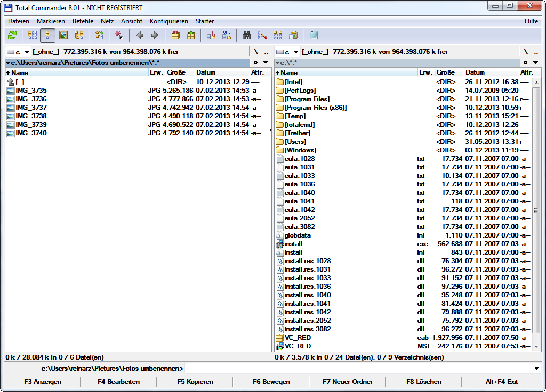Image resolution: width=546 pixels, height=392 pixels.
Task: Expand the command line history dropdown
Action: (x=536, y=369)
